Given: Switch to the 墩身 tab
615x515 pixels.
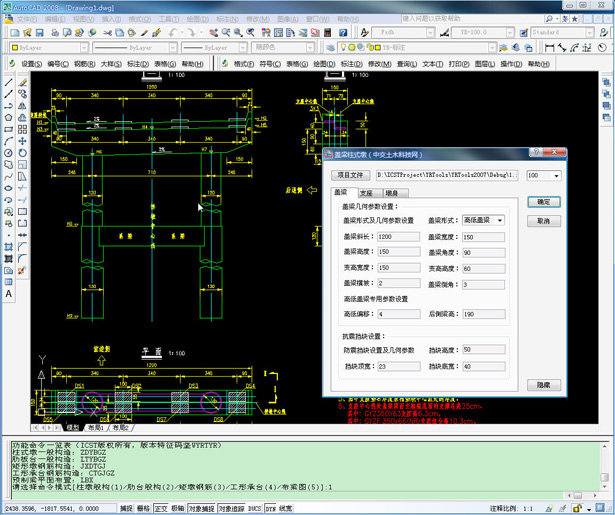Looking at the screenshot, I should pyautogui.click(x=391, y=192).
